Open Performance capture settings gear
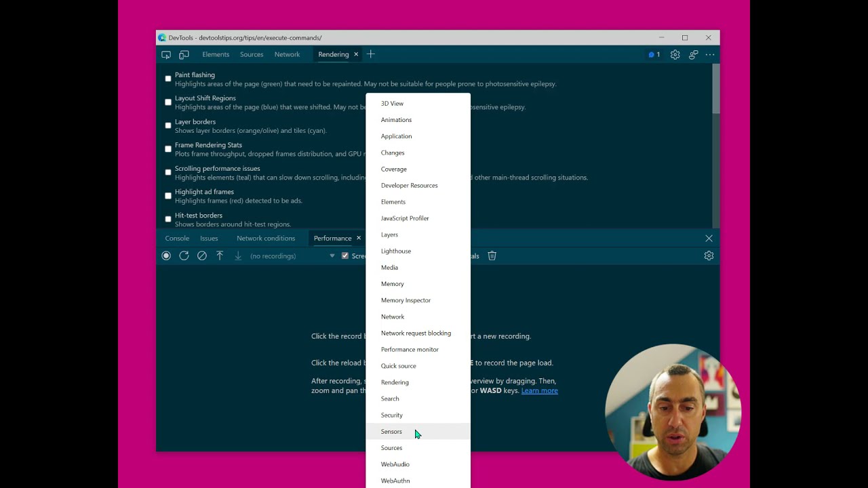Screen dimensions: 868x488 pyautogui.click(x=709, y=256)
